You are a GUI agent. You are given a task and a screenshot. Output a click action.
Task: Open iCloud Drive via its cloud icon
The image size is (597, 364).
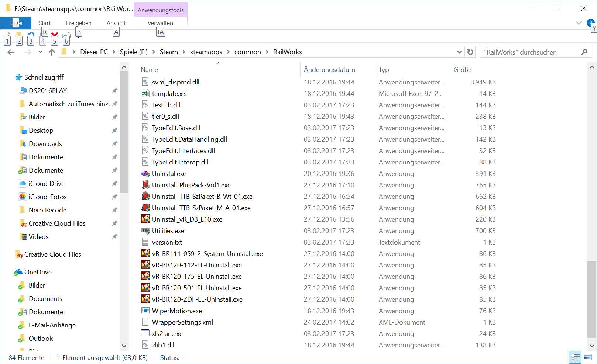23,183
